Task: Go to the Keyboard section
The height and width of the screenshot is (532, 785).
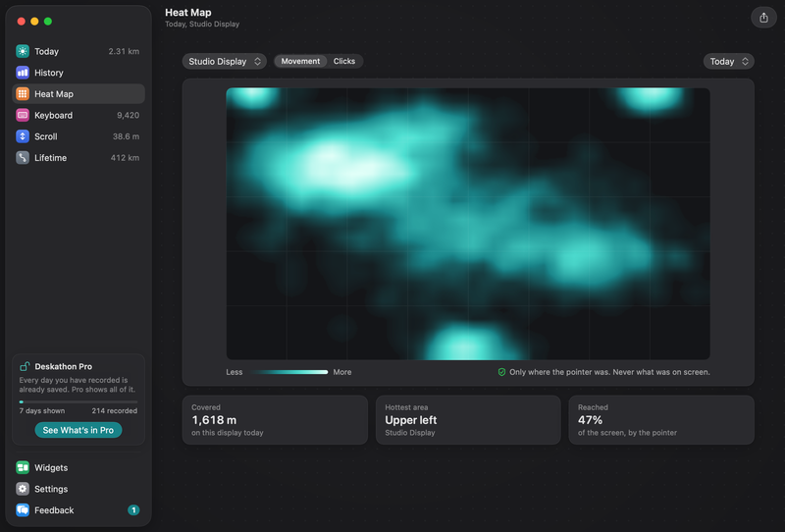Action: click(x=78, y=115)
